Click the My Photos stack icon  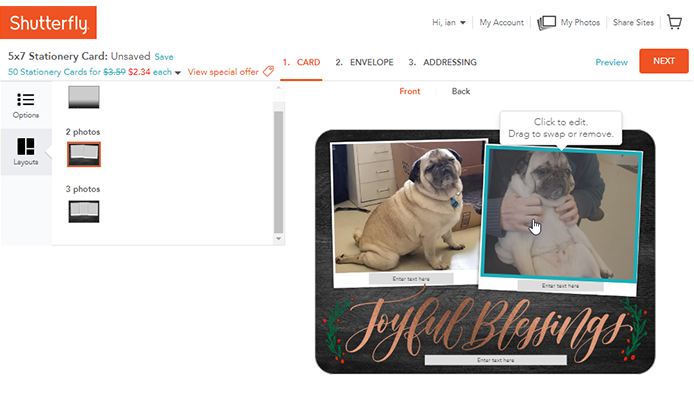pyautogui.click(x=546, y=23)
